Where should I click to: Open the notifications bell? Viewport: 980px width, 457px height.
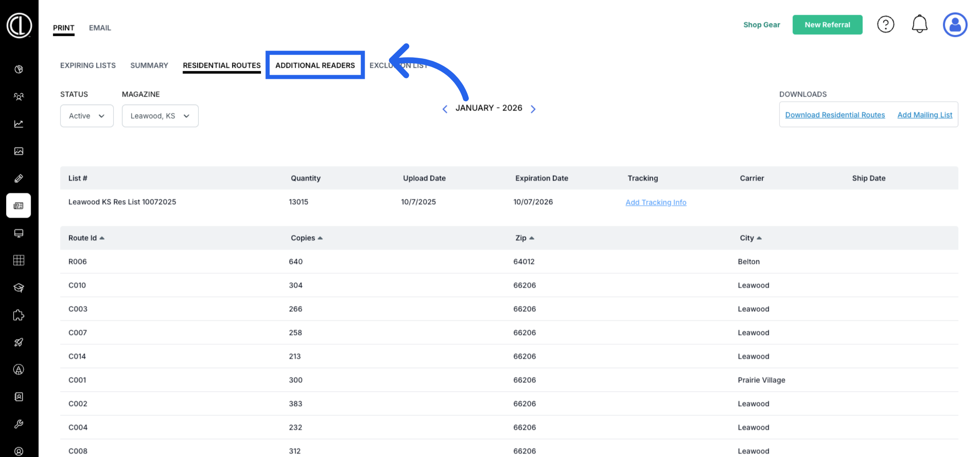(920, 24)
